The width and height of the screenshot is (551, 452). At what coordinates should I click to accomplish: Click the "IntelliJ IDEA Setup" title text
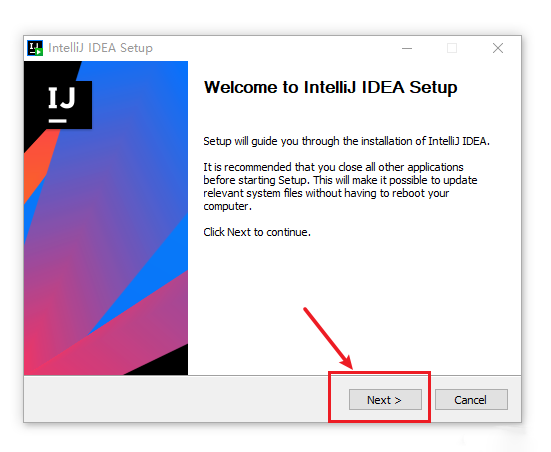coord(101,48)
